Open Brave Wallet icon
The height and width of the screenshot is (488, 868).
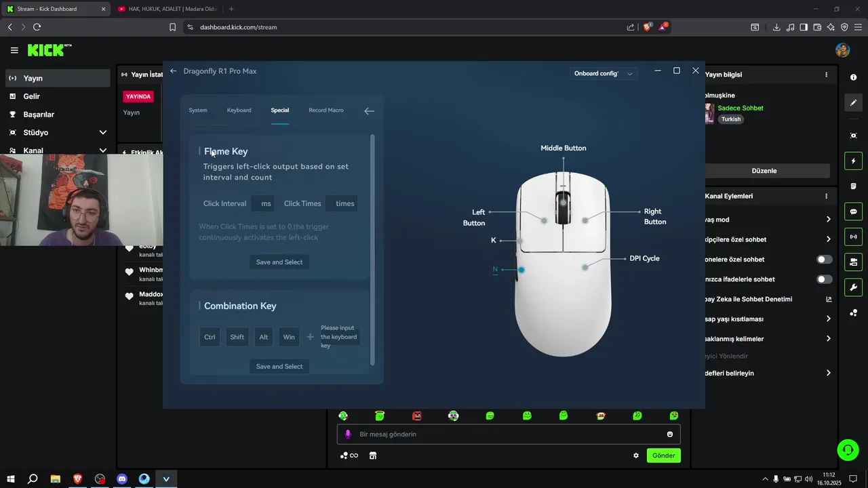click(817, 27)
